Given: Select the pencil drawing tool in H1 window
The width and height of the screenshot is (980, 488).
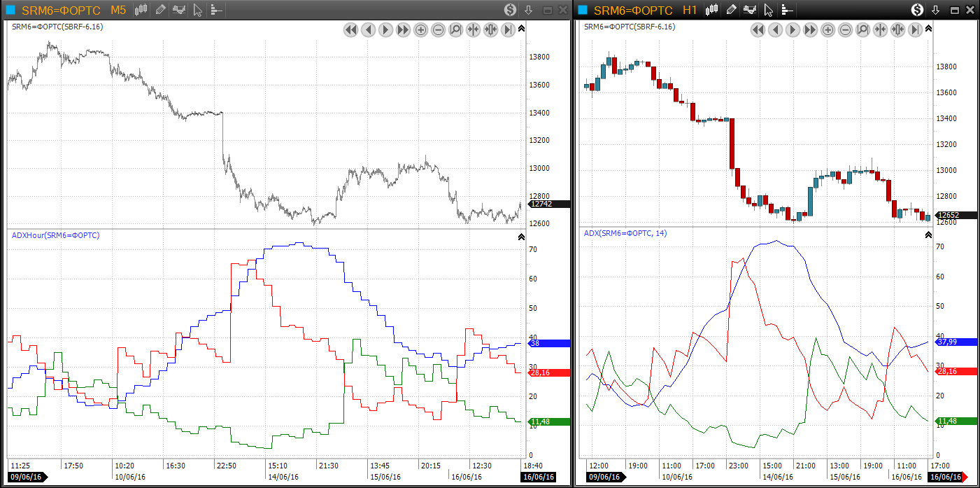Looking at the screenshot, I should (x=732, y=10).
